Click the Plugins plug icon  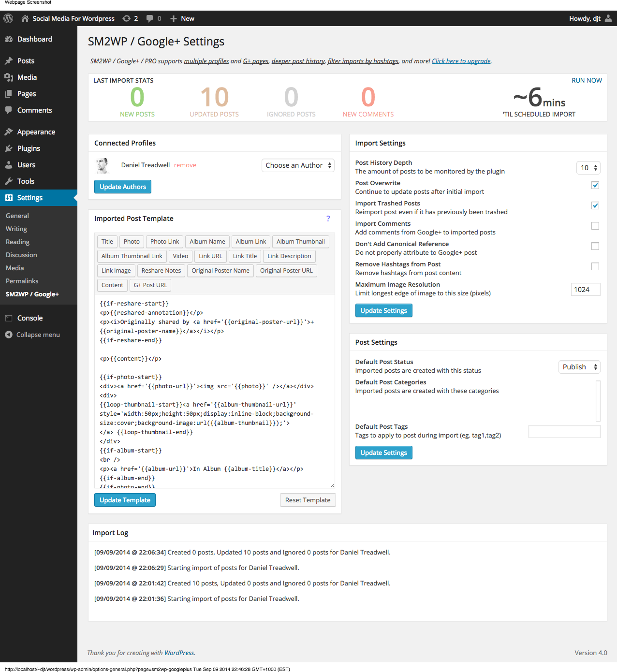click(9, 148)
